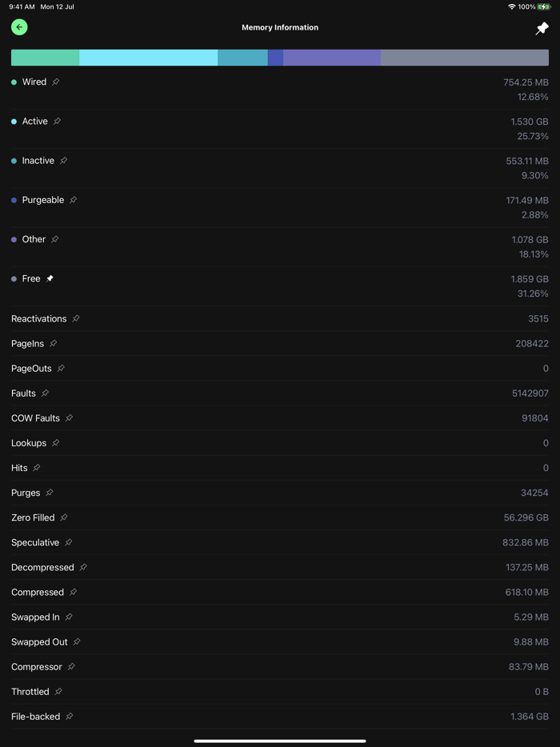
Task: Click the Swapped Out label
Action: 39,641
